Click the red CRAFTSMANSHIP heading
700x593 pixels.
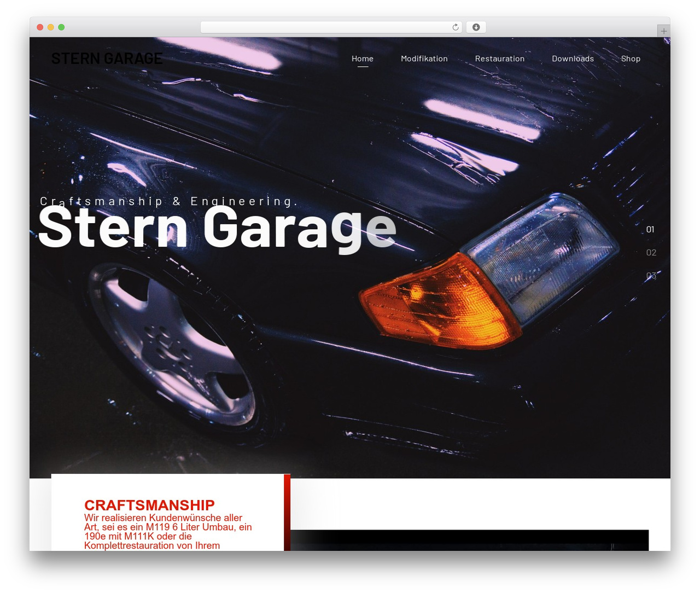[x=149, y=505]
